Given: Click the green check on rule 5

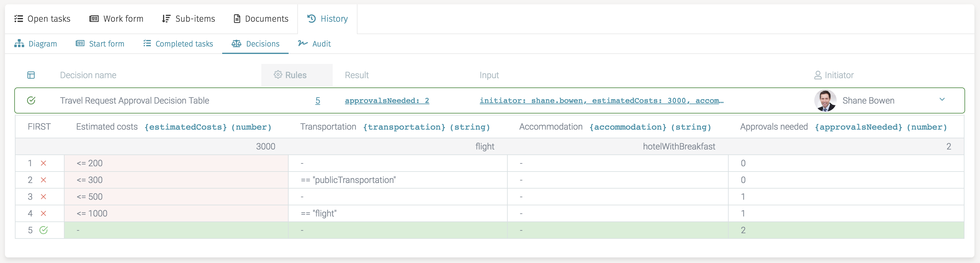Looking at the screenshot, I should point(44,230).
